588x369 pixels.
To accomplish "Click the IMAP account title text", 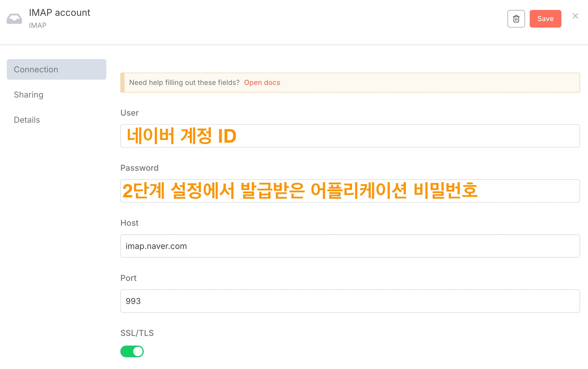I will tap(59, 13).
